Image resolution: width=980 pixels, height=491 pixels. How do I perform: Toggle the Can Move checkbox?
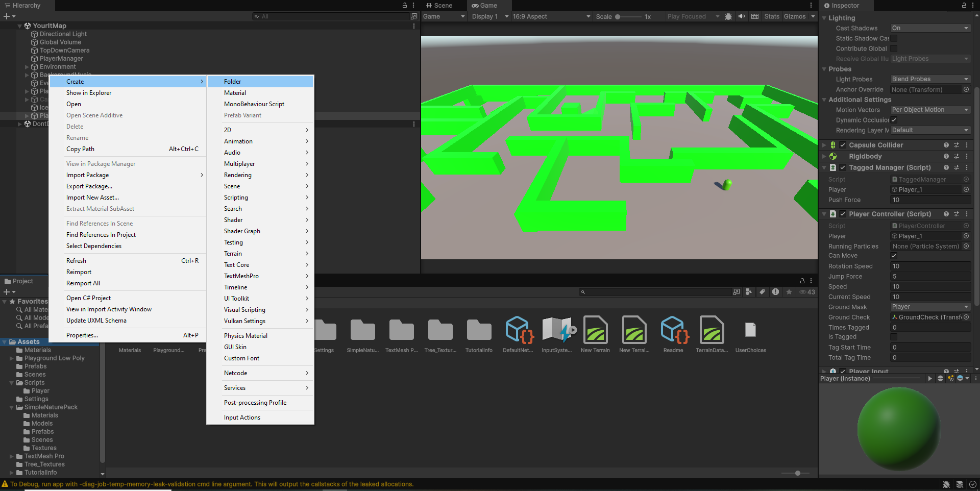tap(894, 256)
